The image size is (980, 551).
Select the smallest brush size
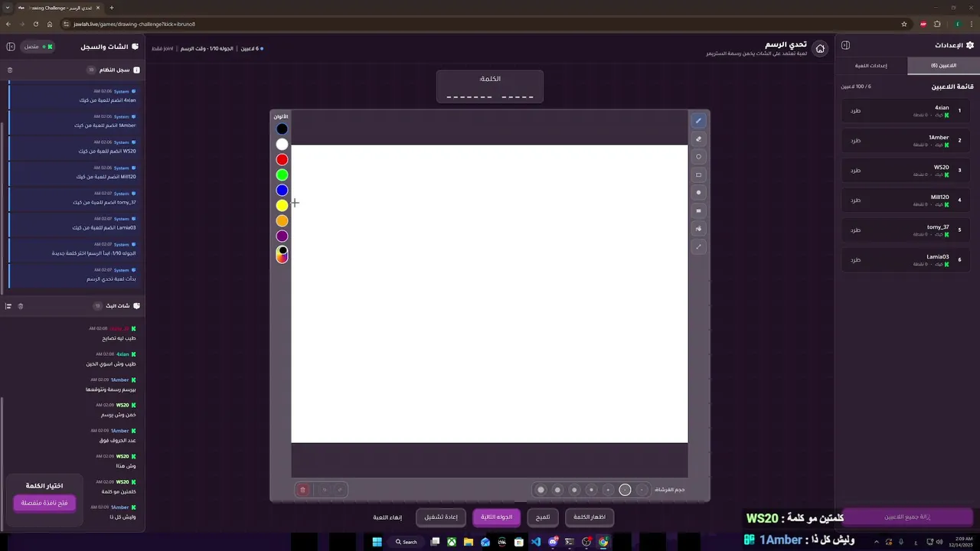[642, 490]
